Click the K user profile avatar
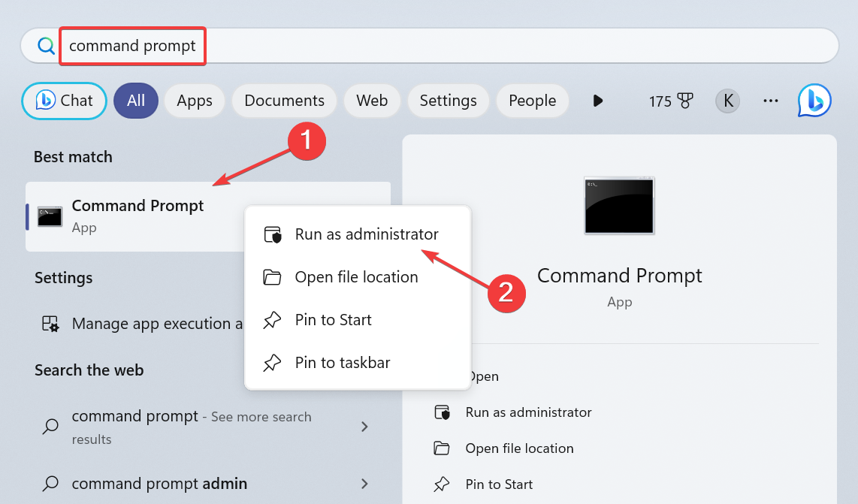 tap(727, 101)
